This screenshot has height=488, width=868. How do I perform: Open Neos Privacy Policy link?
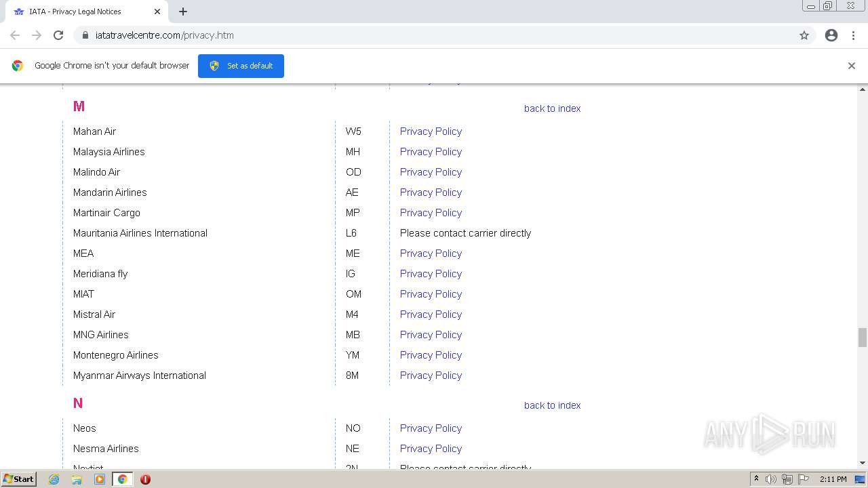coord(431,428)
